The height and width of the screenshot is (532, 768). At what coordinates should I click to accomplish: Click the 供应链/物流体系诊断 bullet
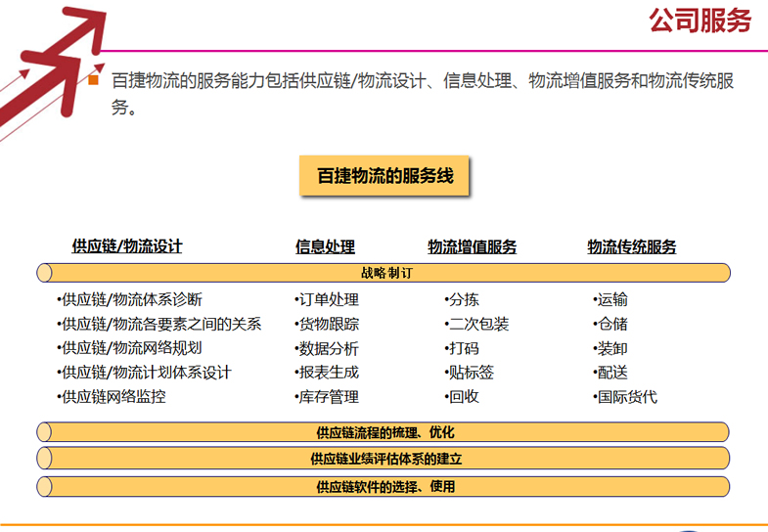(x=129, y=299)
